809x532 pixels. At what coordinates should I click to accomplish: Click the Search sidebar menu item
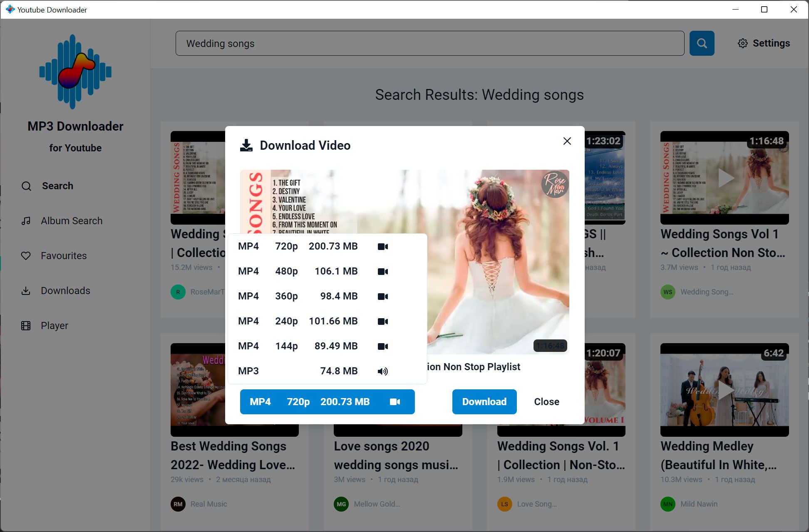[57, 185]
